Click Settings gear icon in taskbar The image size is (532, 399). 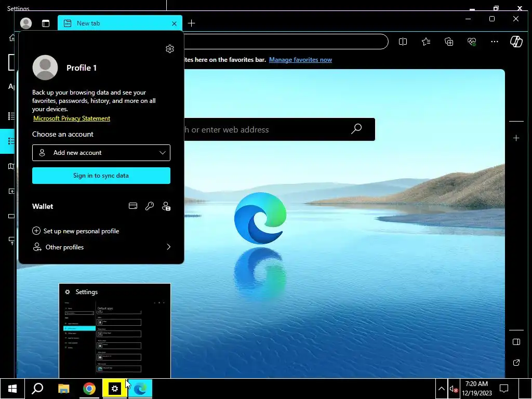point(115,389)
